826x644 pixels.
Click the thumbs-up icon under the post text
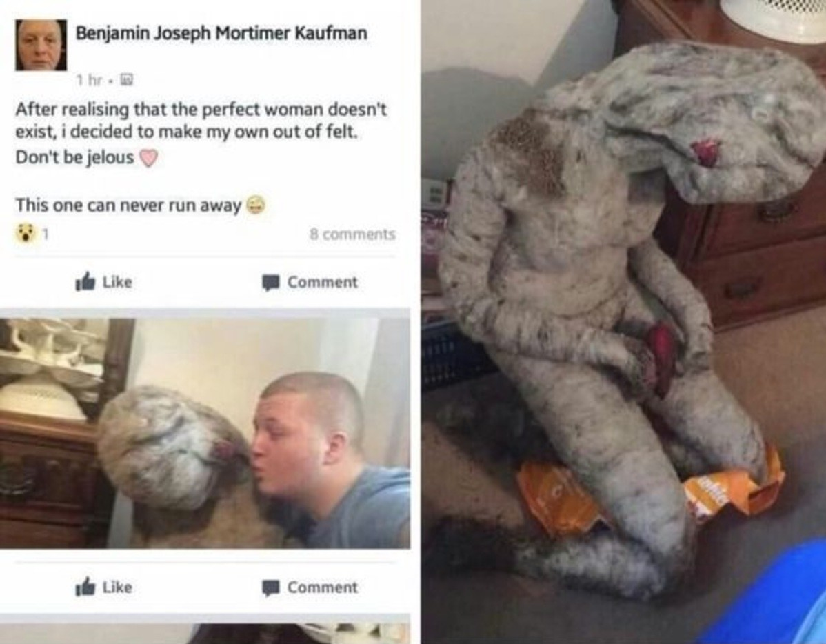coord(85,283)
